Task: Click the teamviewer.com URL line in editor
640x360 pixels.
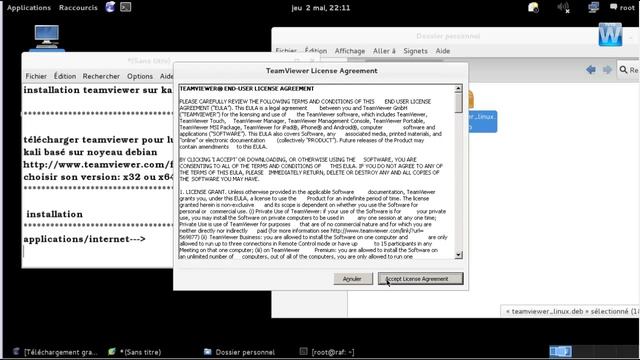Action: (98, 165)
